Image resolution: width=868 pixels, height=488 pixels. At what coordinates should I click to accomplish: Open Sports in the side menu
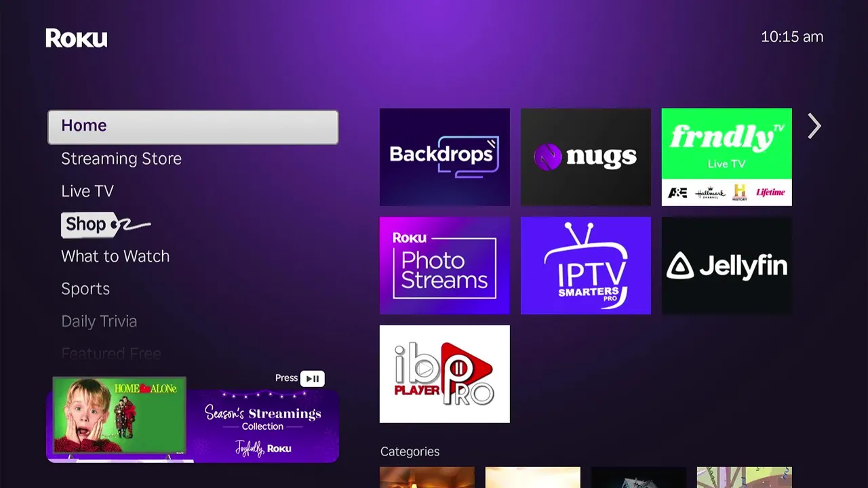[x=85, y=289]
